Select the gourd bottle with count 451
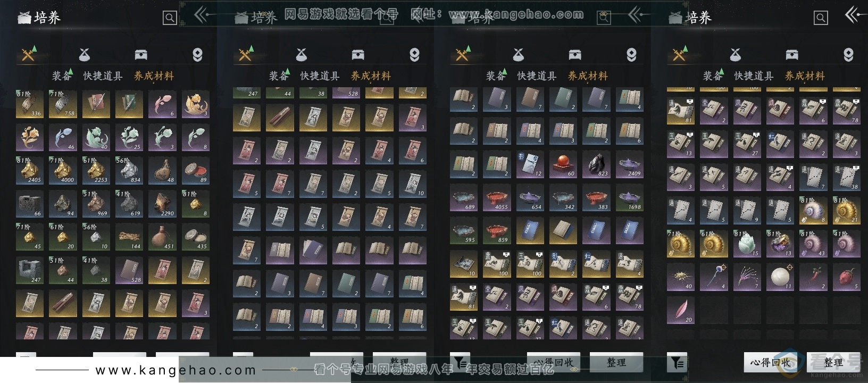 click(x=162, y=237)
